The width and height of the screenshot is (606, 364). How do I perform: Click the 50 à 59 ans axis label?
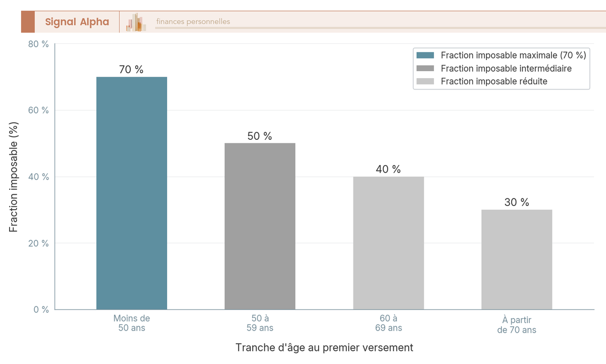260,323
